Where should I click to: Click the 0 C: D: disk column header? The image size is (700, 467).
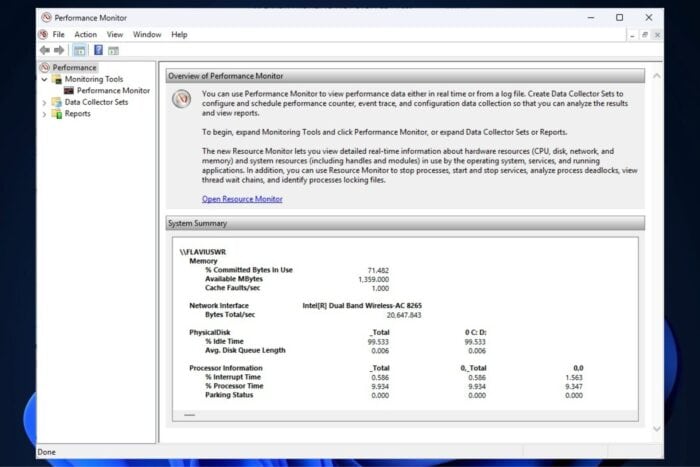point(475,333)
